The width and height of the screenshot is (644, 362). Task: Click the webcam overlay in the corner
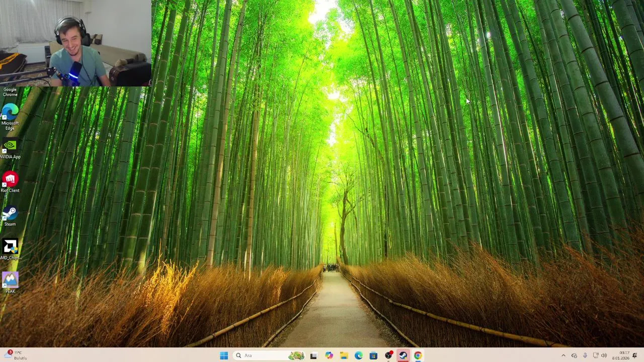(x=75, y=43)
